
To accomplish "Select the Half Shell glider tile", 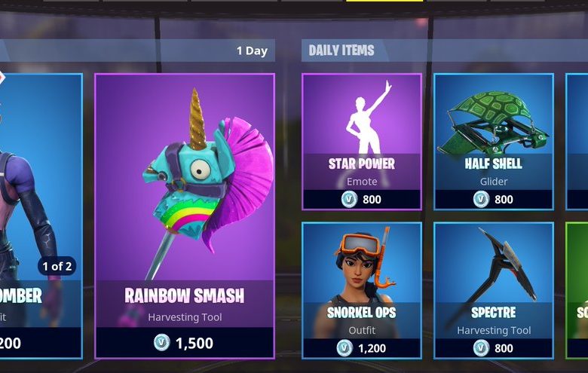I will (494, 142).
